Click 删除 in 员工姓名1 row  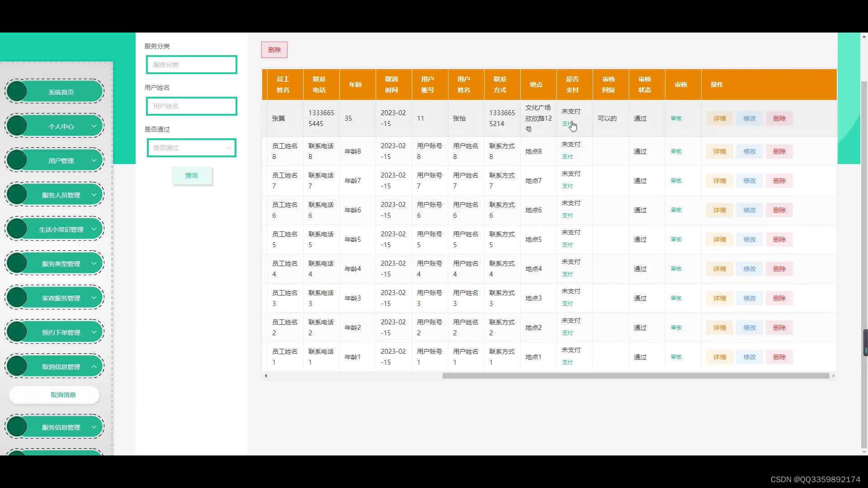pyautogui.click(x=779, y=357)
